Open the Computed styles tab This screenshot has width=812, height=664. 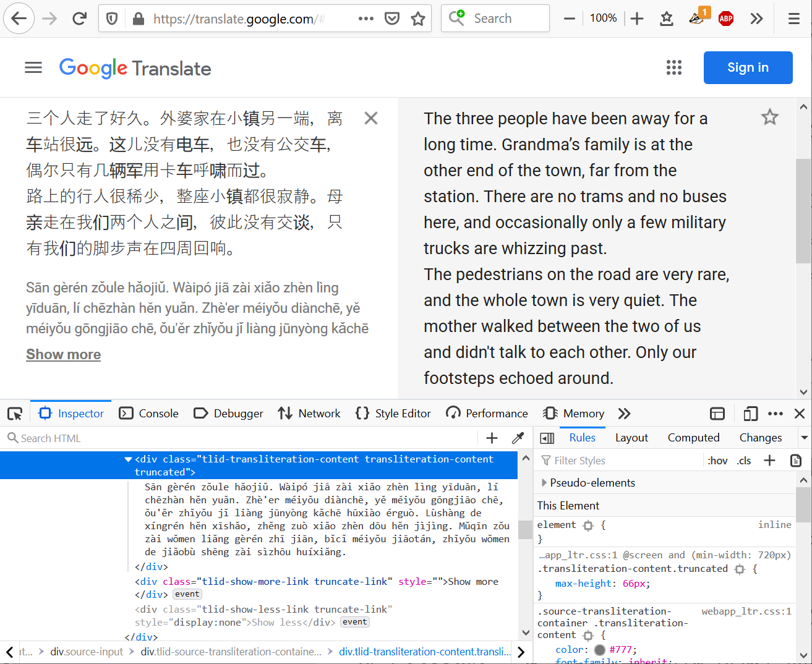click(x=693, y=437)
